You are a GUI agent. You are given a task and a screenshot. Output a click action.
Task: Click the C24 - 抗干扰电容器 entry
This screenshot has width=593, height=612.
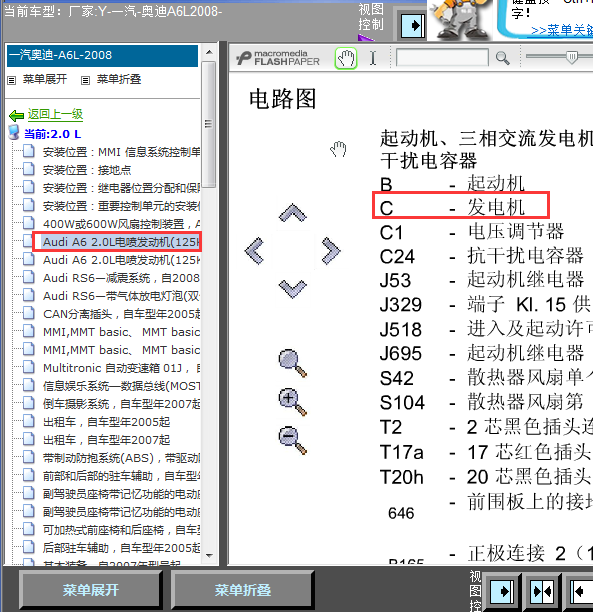481,256
